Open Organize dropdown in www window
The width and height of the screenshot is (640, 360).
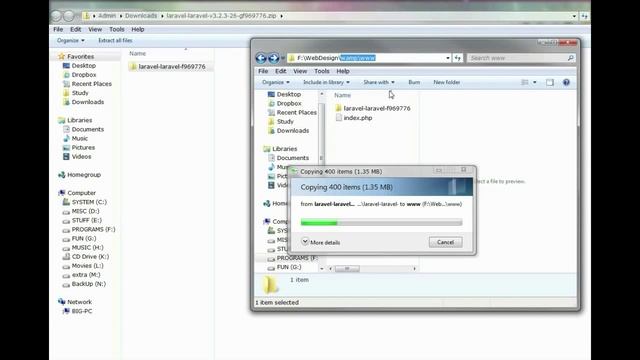[276, 82]
